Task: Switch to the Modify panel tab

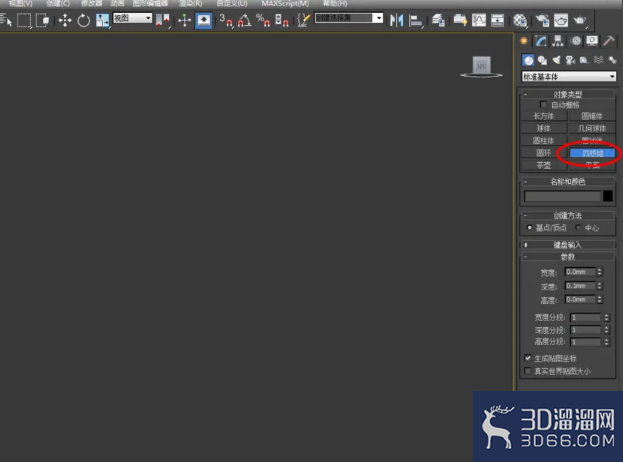Action: click(540, 41)
